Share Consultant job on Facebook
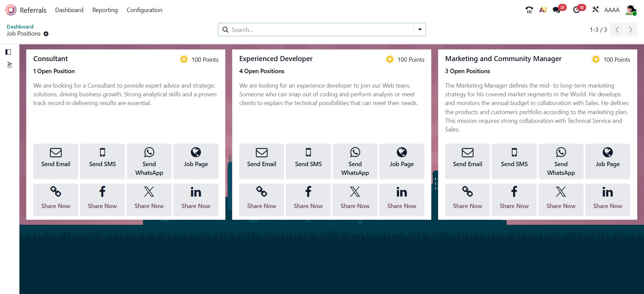 pos(102,200)
